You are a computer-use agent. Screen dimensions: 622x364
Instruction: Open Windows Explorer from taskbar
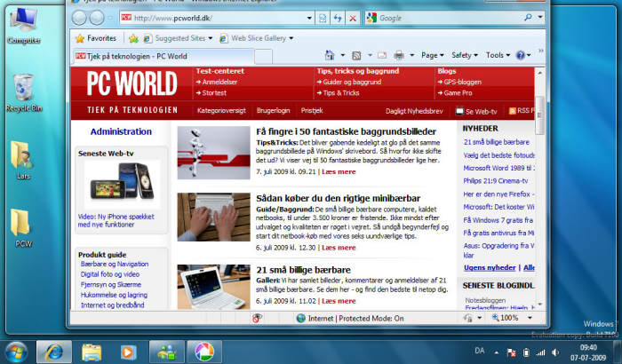92,352
